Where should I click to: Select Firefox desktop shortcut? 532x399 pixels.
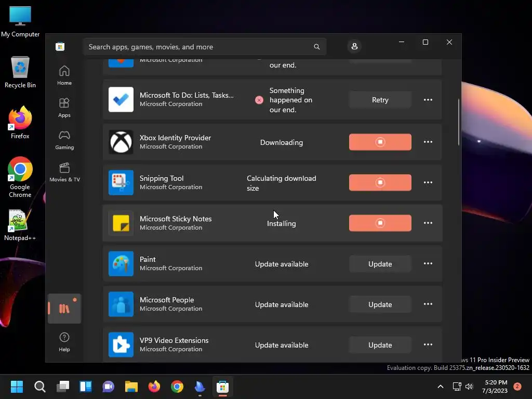click(20, 123)
